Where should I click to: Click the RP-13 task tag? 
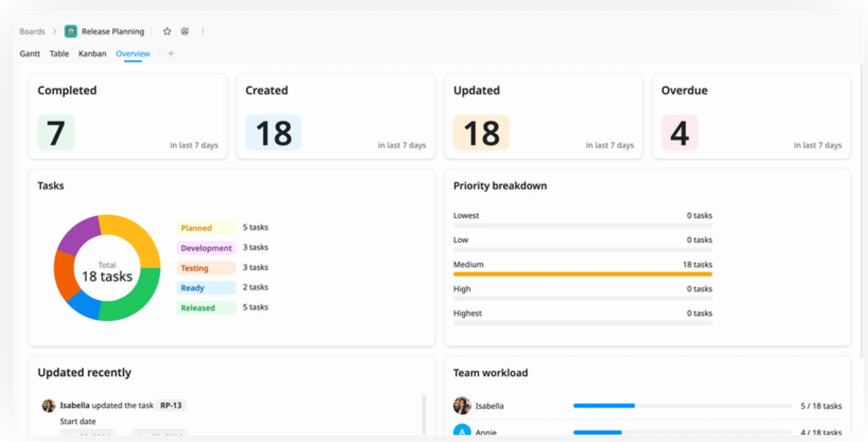click(x=171, y=405)
